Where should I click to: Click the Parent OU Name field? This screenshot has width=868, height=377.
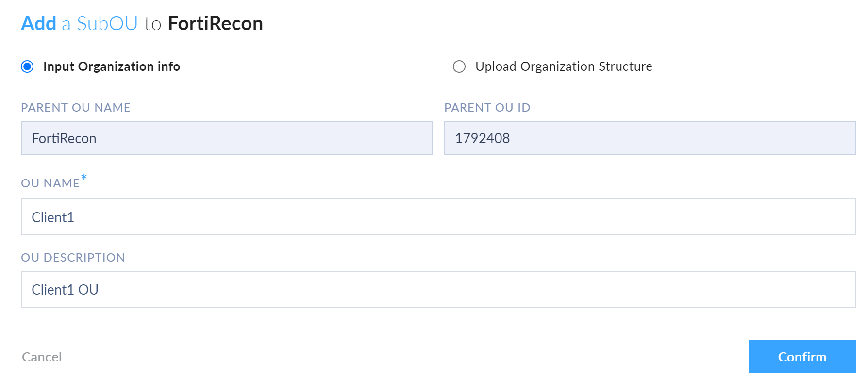pos(226,138)
